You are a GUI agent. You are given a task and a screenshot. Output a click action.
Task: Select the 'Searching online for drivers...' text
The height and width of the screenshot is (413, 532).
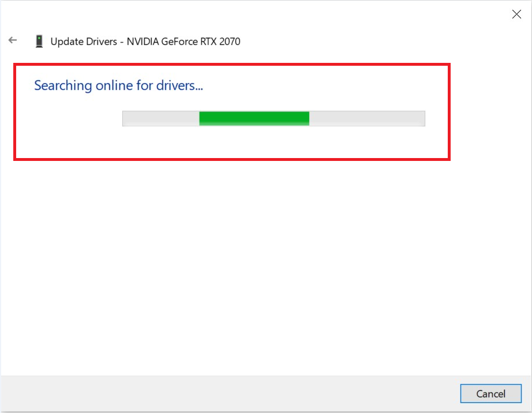118,85
